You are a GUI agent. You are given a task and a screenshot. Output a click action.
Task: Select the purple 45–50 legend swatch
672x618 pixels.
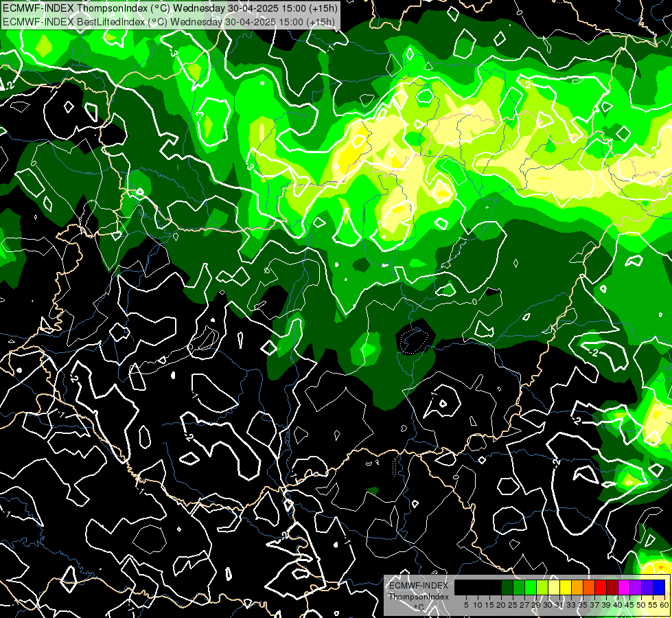click(636, 587)
